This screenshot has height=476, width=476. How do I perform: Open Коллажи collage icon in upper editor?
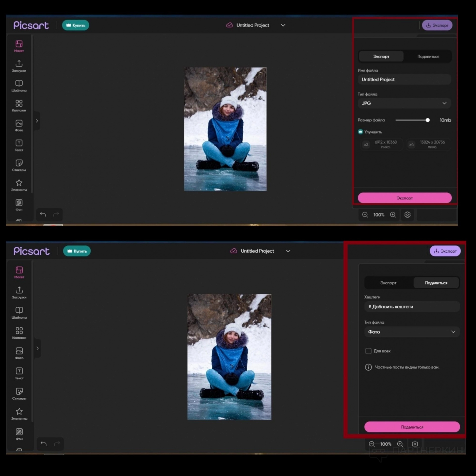click(x=19, y=103)
